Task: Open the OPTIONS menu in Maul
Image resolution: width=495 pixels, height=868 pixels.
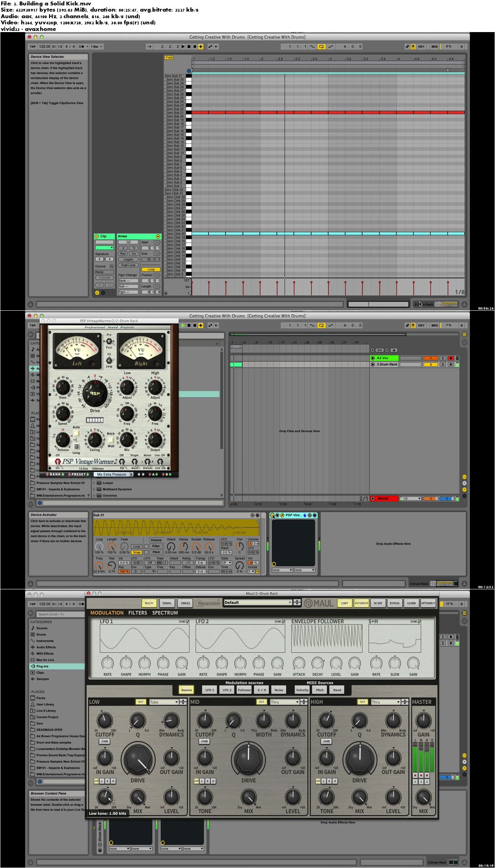Action: click(x=428, y=603)
